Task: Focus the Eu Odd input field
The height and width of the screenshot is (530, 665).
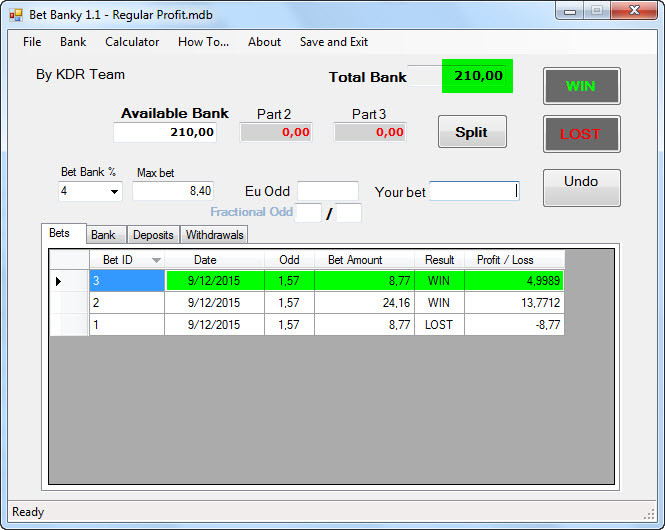Action: click(x=328, y=191)
